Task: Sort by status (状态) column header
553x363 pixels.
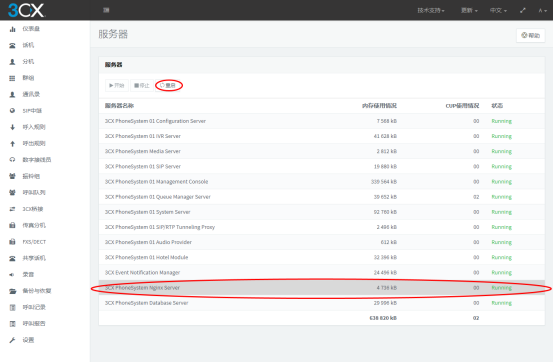Action: tap(497, 106)
